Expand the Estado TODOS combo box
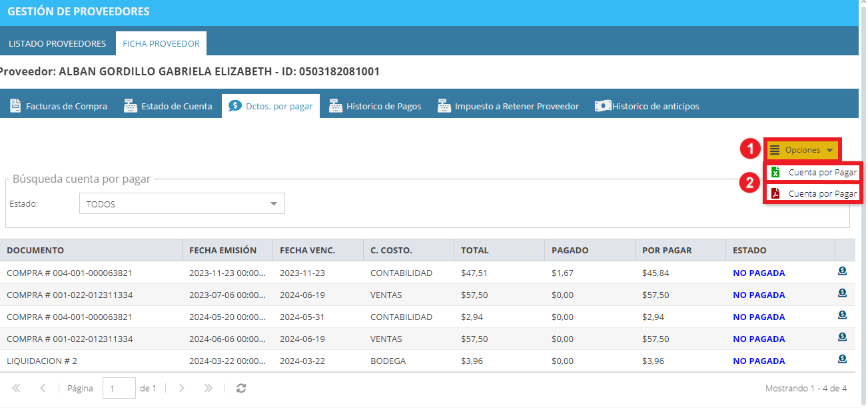The image size is (868, 408). (182, 204)
